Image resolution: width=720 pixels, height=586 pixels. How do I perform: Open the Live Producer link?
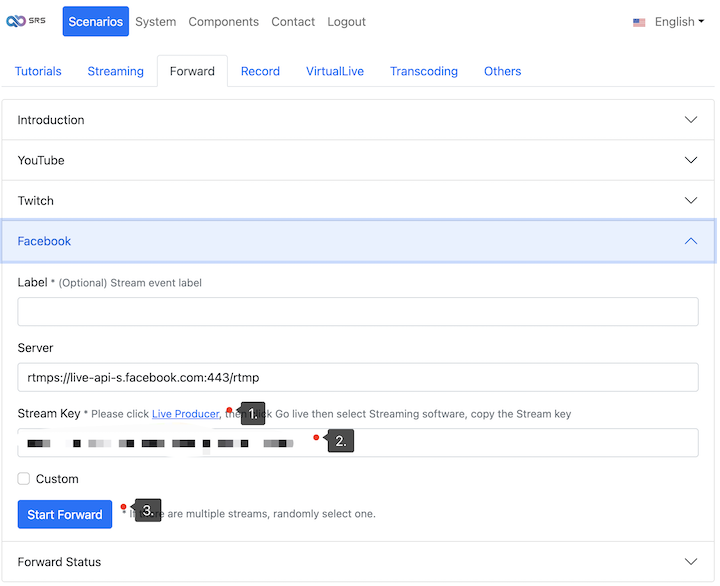[186, 414]
